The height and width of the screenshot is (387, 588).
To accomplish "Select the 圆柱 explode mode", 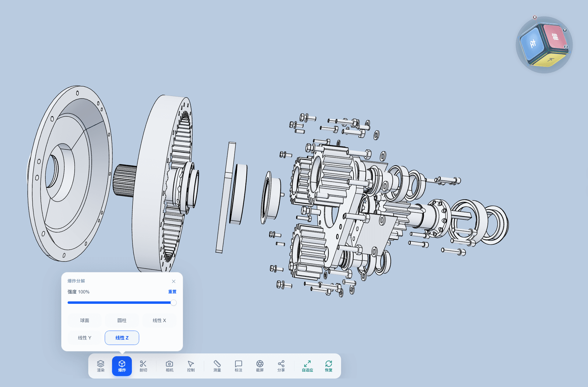I will (122, 320).
